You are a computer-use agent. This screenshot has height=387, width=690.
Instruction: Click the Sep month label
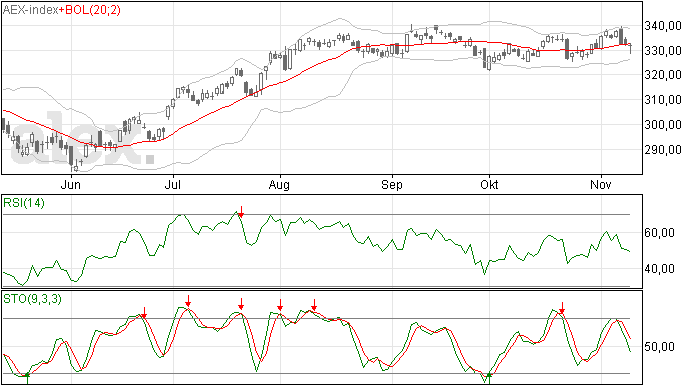(x=392, y=184)
